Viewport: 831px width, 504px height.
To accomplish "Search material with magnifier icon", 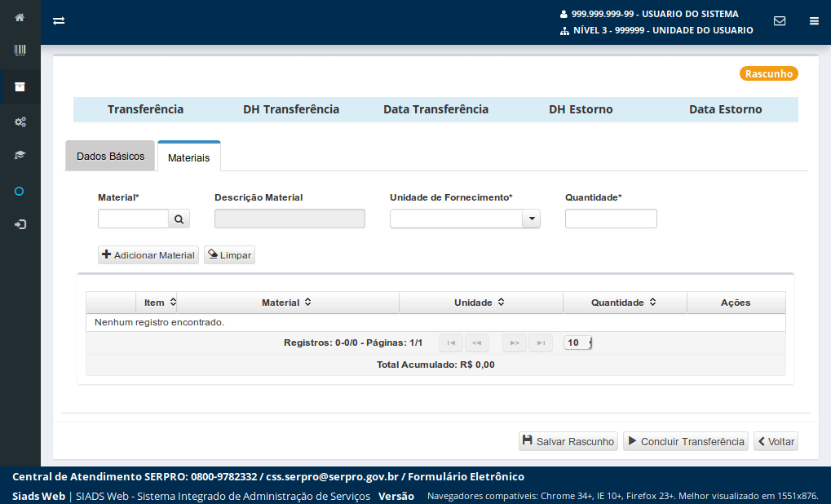I will [179, 219].
